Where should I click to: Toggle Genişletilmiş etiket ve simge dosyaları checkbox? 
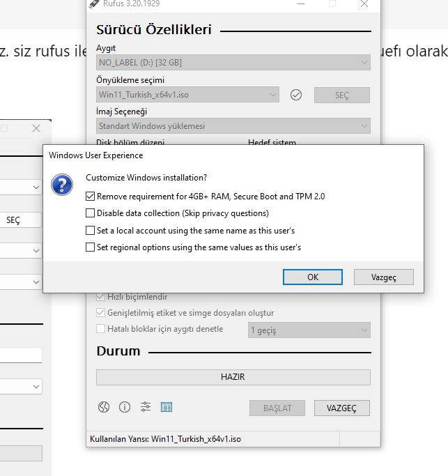click(100, 312)
